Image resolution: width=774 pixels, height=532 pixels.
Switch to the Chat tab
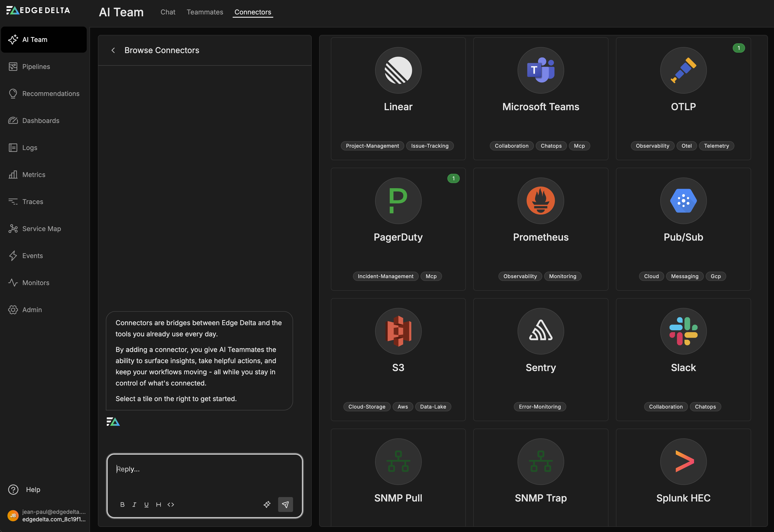point(168,12)
